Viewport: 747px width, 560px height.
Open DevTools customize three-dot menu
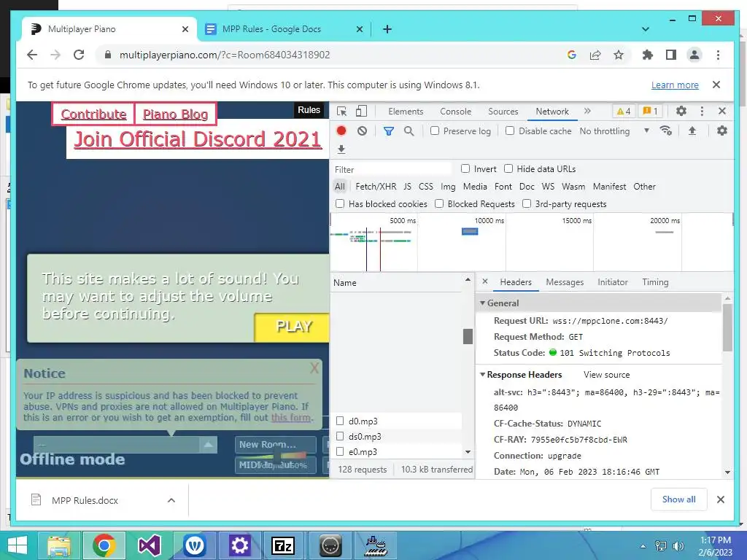point(702,111)
